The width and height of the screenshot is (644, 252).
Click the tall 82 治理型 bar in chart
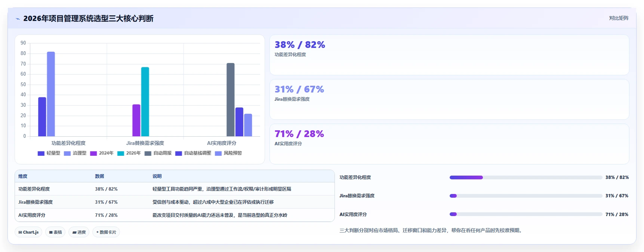coord(51,94)
